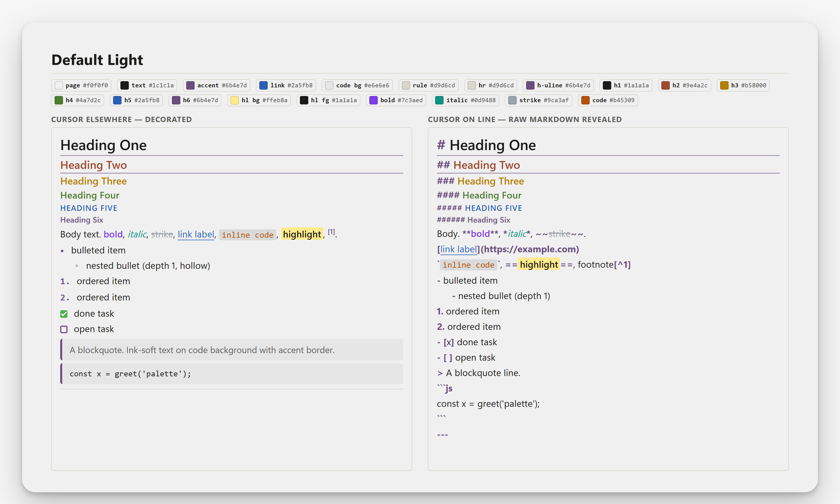Choose the h1 #1a1a1a swatch

coord(626,85)
